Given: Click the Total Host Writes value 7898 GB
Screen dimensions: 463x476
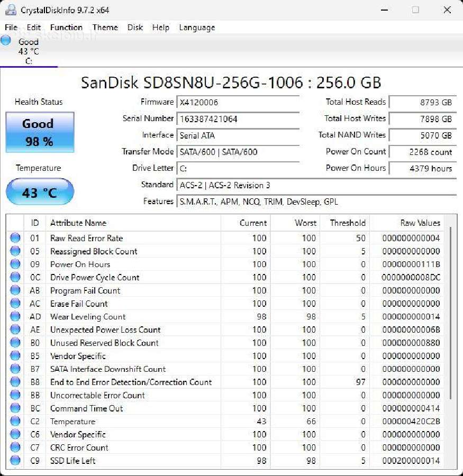Looking at the screenshot, I should [x=423, y=118].
